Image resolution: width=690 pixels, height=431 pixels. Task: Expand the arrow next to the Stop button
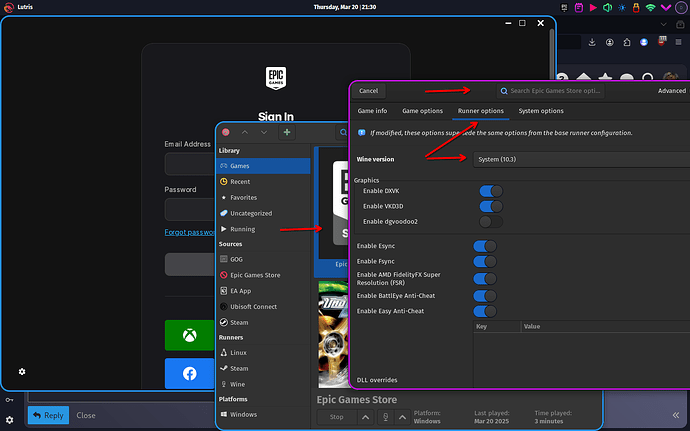[366, 417]
